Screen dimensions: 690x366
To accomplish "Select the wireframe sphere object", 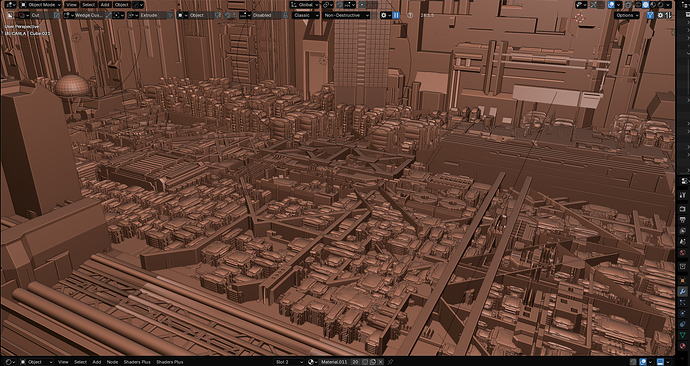I will 72,85.
